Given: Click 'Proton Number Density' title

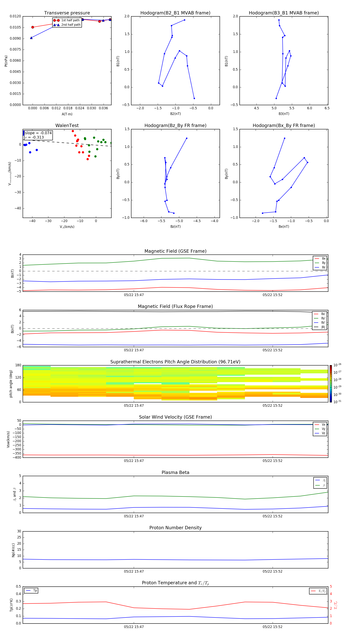Looking at the screenshot, I should pyautogui.click(x=175, y=528).
